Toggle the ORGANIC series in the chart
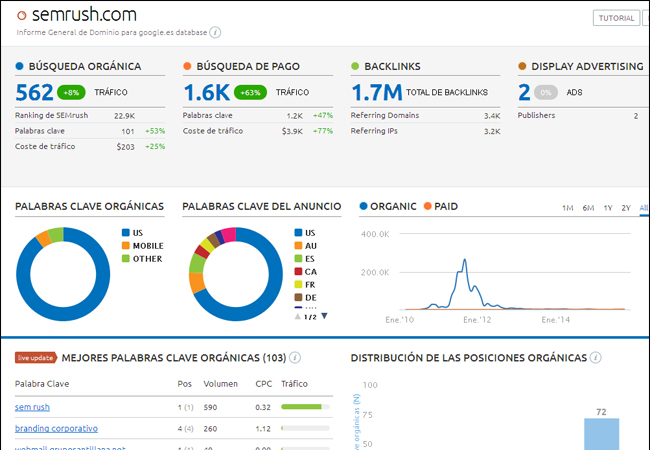Image resolution: width=650 pixels, height=450 pixels. tap(388, 206)
